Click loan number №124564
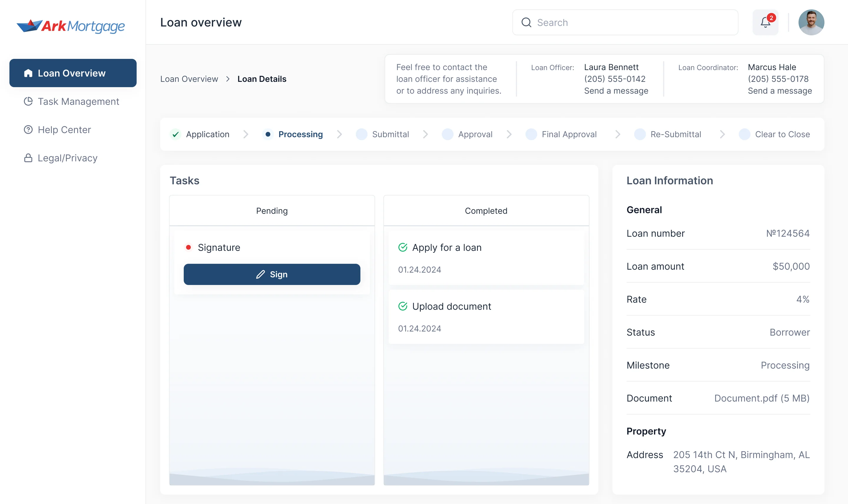Screen dimensions: 848x504 787,233
